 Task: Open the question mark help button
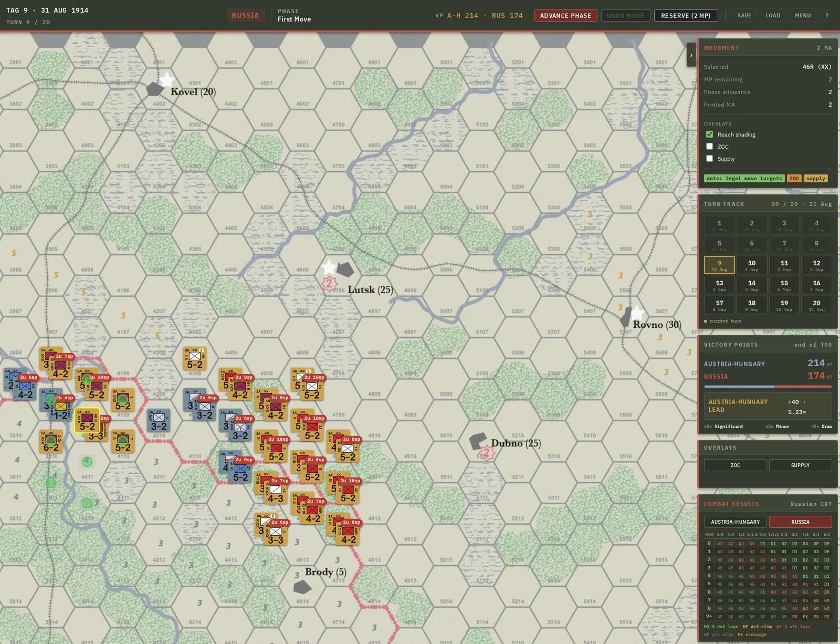click(x=827, y=16)
